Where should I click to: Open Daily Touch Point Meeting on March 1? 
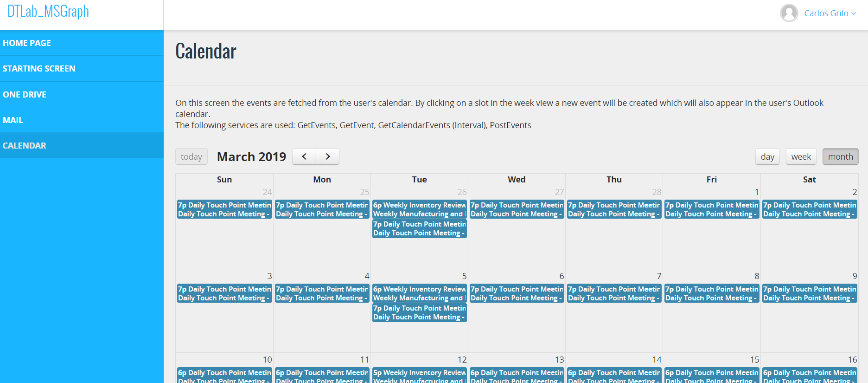point(711,209)
